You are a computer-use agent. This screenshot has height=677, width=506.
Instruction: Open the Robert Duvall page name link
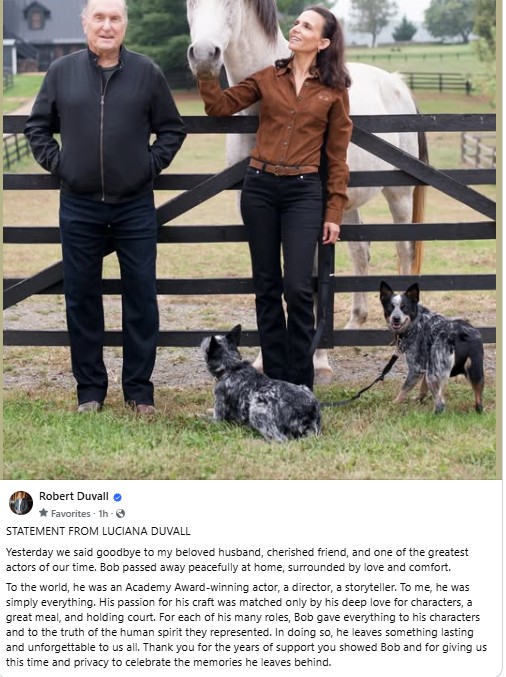tap(73, 497)
